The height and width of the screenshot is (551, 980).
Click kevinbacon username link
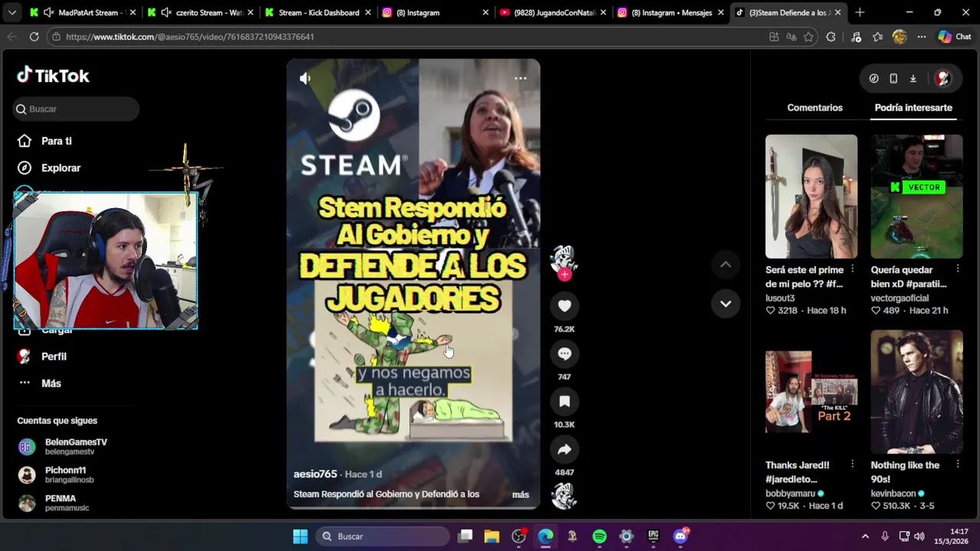click(x=893, y=494)
